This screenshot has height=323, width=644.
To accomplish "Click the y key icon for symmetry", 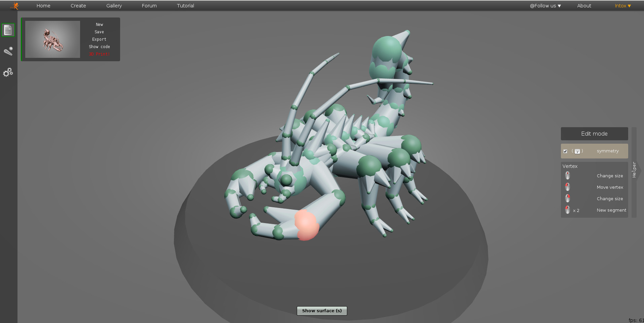I will (577, 151).
